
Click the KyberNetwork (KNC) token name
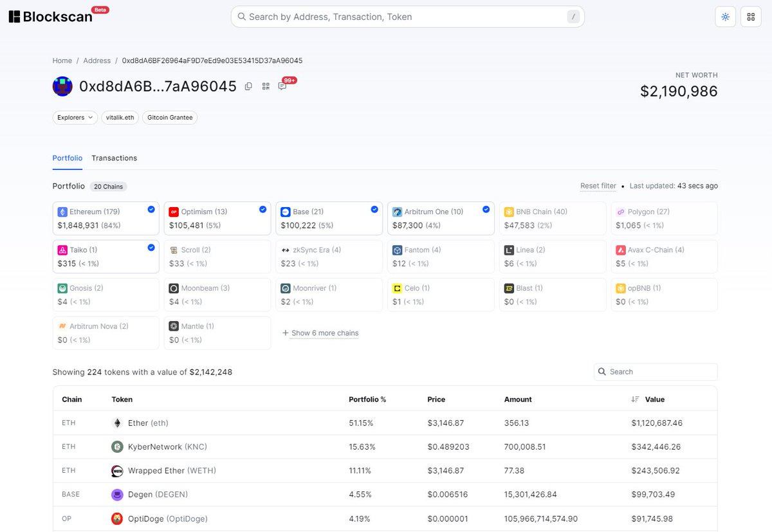pyautogui.click(x=167, y=447)
